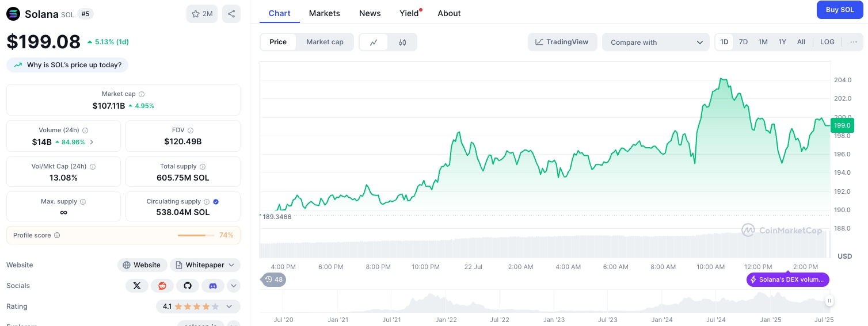
Task: Click the Buy SOL button
Action: [840, 10]
